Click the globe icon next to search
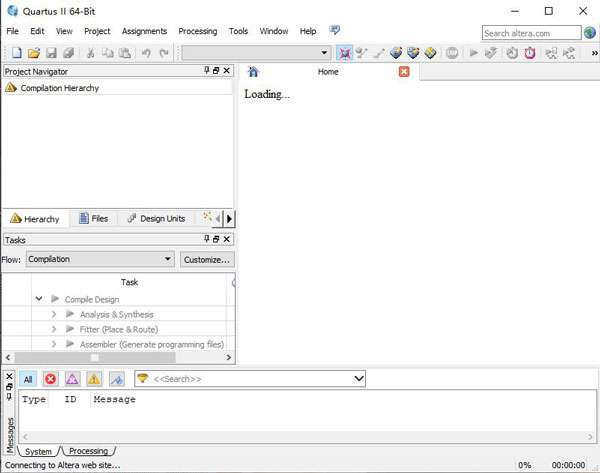600x473 pixels. (x=590, y=33)
